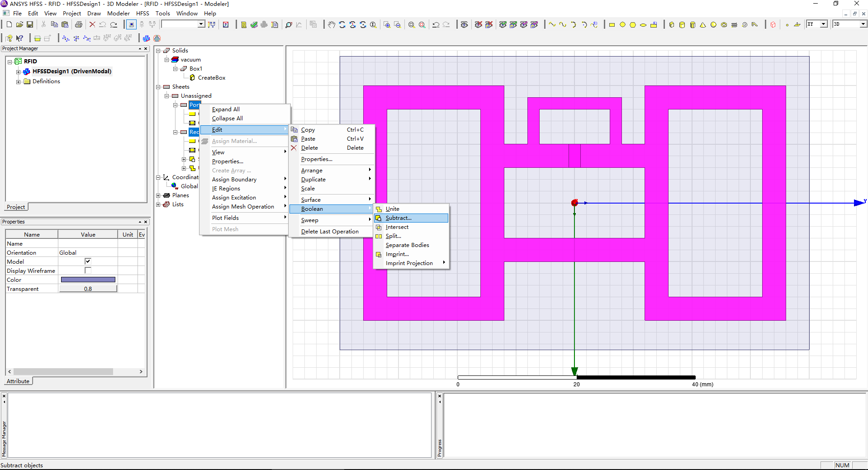Select the Draw rectangle tool
Screen dimensions: 868x470
pos(612,24)
